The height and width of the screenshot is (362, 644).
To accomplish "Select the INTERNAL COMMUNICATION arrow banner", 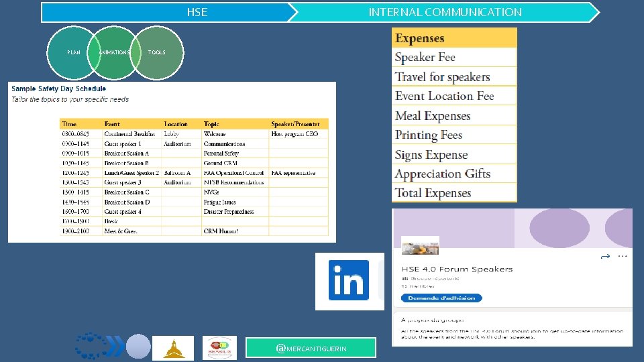I will pos(445,12).
